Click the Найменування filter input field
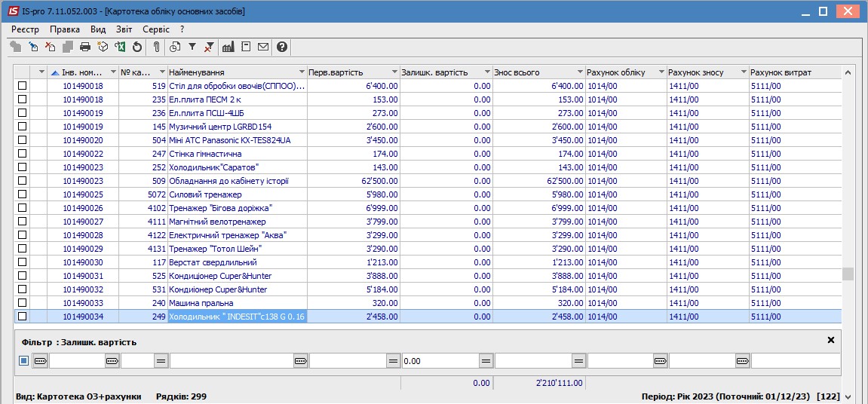 (x=232, y=361)
